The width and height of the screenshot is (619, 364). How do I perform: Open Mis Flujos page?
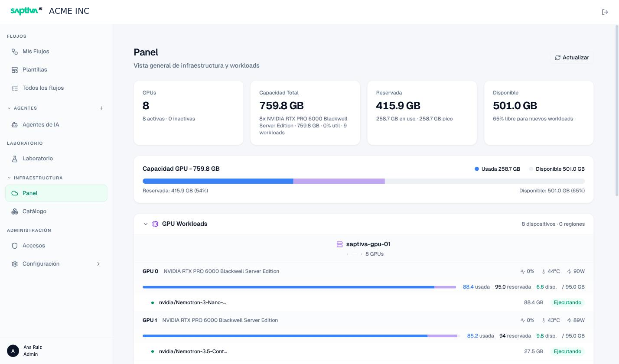56,52
